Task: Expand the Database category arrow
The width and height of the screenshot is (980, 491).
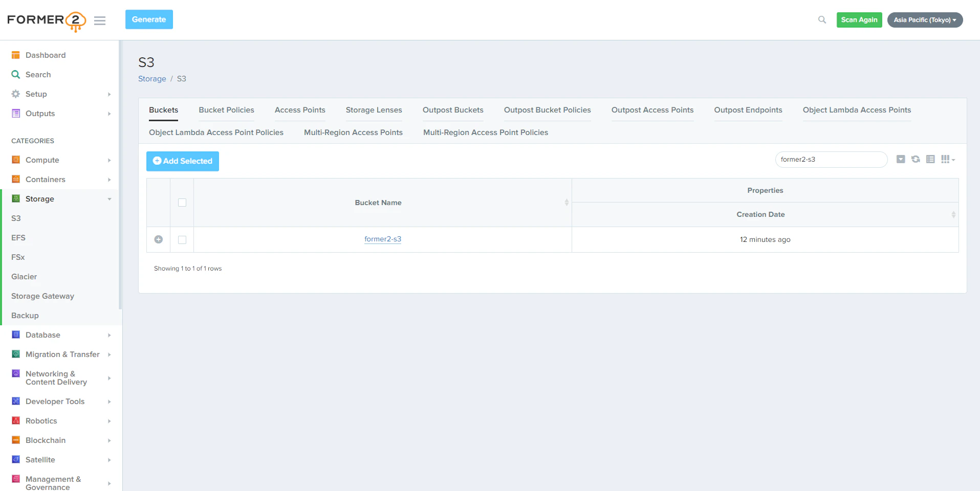Action: pyautogui.click(x=110, y=335)
